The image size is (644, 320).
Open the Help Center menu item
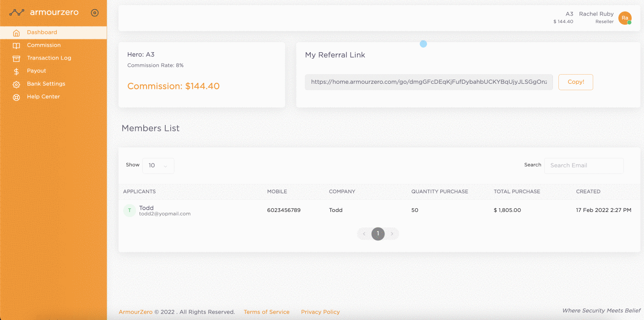point(54,97)
